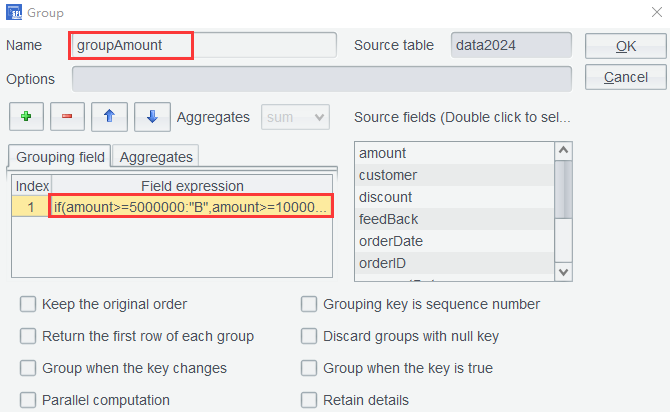The image size is (670, 412).
Task: Select the Grouping field tab
Action: [x=59, y=156]
